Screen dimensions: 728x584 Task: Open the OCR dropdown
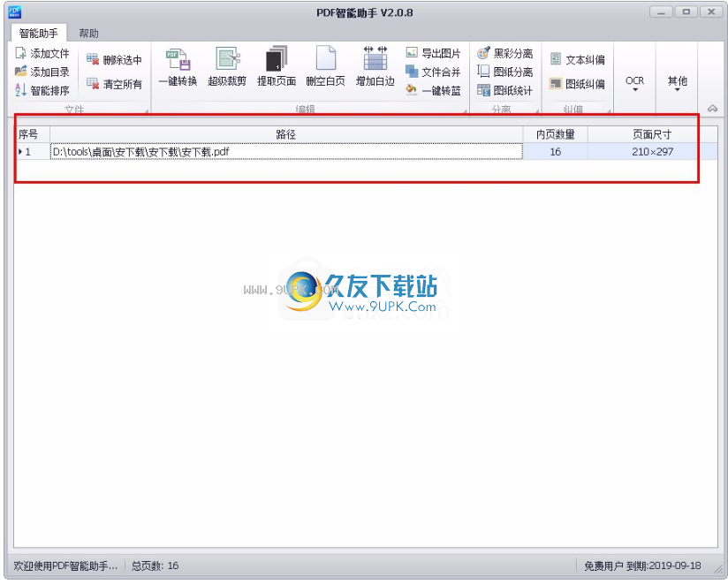[x=634, y=84]
